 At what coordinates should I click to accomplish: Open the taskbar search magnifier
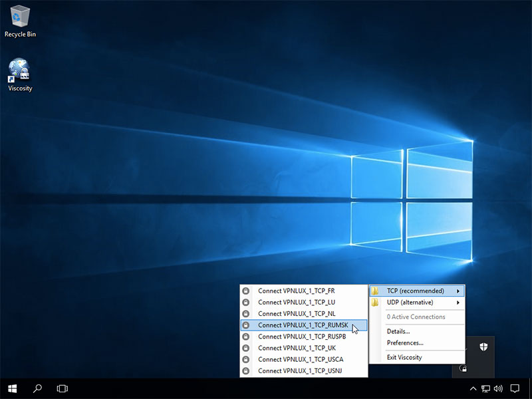pyautogui.click(x=37, y=388)
